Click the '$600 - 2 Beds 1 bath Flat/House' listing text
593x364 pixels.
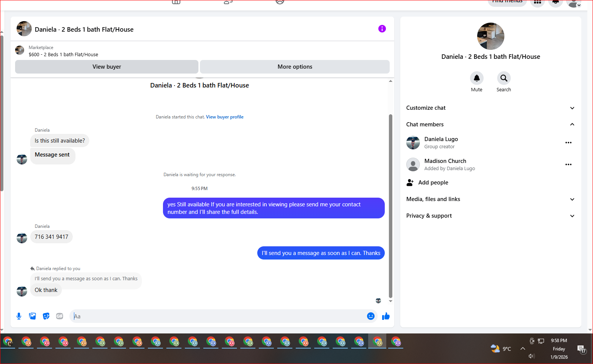pos(63,55)
